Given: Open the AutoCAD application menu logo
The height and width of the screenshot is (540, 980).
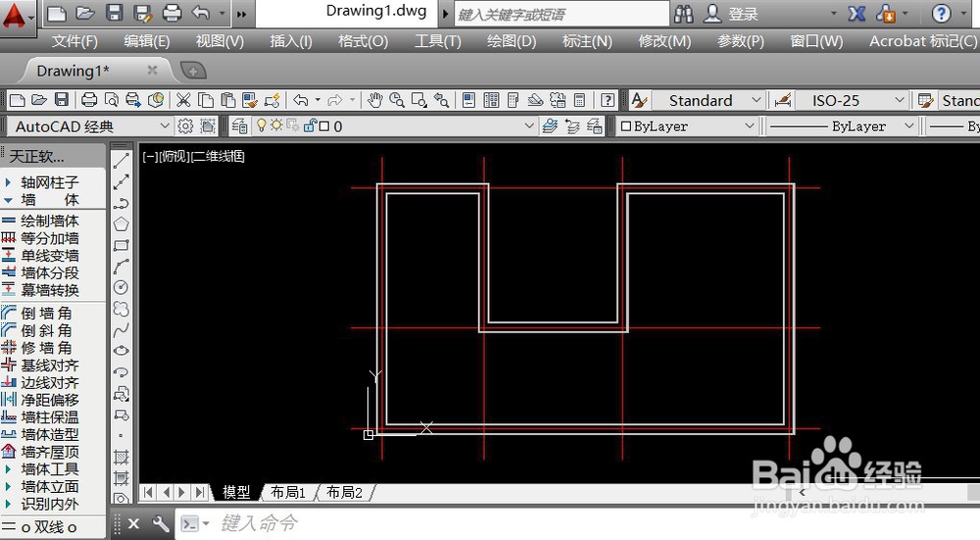Looking at the screenshot, I should (15, 17).
